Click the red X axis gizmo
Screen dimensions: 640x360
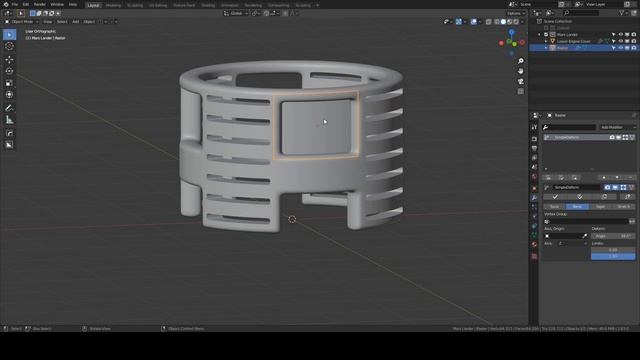502,43
